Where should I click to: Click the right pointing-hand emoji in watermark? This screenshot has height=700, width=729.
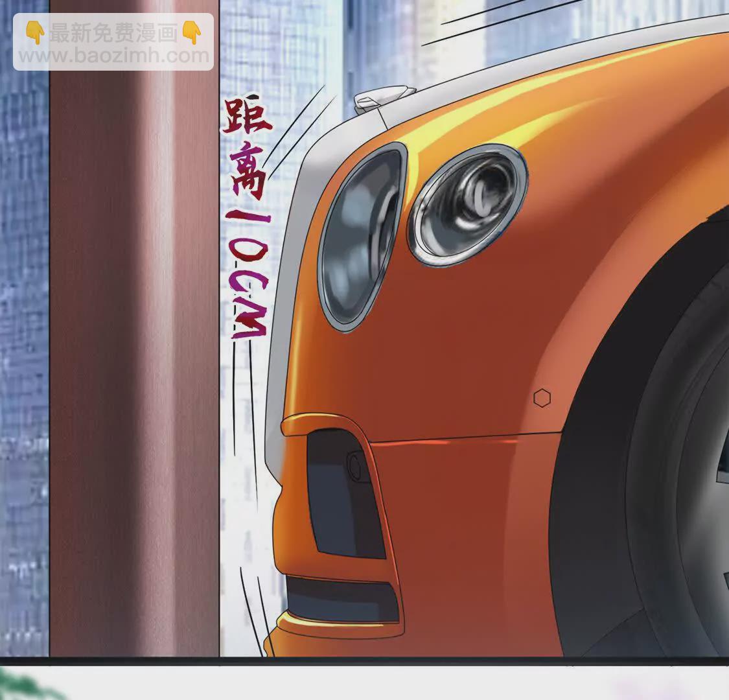(192, 33)
